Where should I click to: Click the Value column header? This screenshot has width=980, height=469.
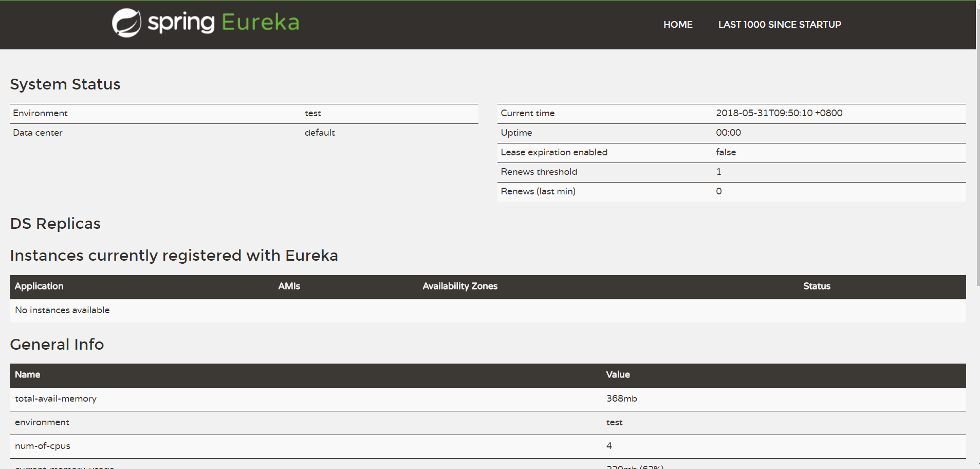(x=618, y=375)
